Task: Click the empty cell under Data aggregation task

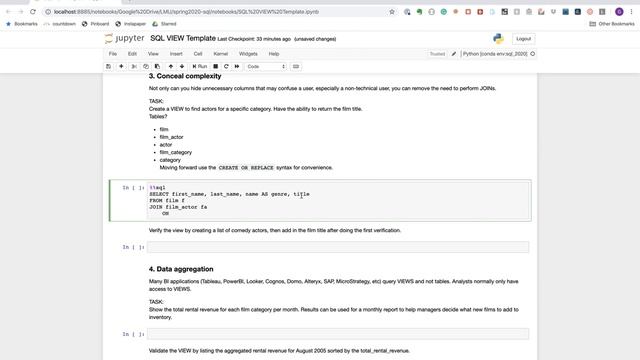Action: click(338, 334)
